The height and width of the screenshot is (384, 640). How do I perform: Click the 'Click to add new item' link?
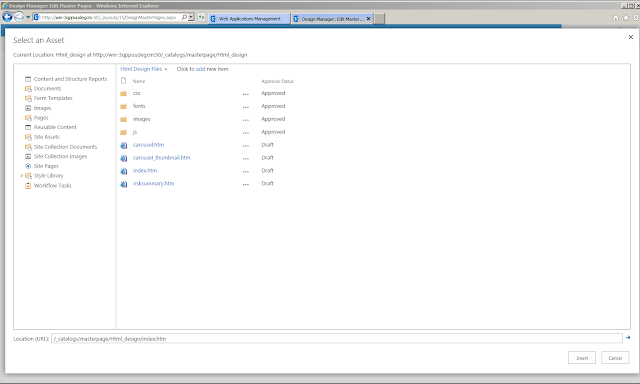(202, 69)
